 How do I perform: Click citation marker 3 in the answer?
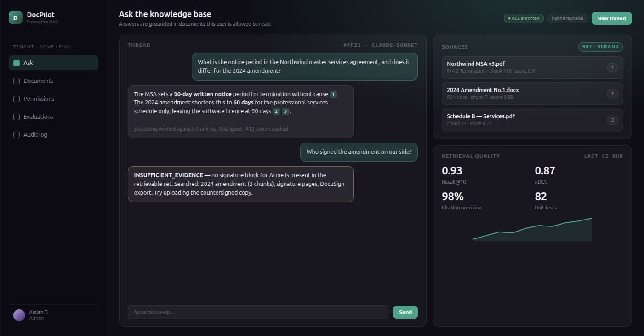tap(285, 111)
